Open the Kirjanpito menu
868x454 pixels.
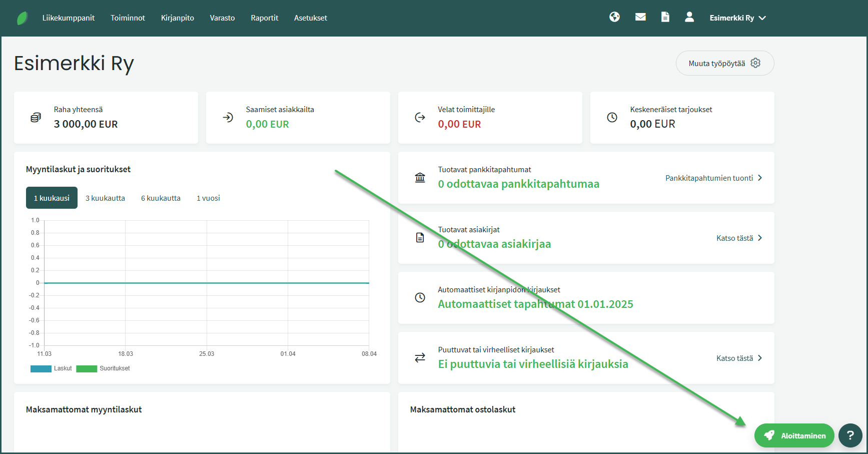pyautogui.click(x=177, y=18)
